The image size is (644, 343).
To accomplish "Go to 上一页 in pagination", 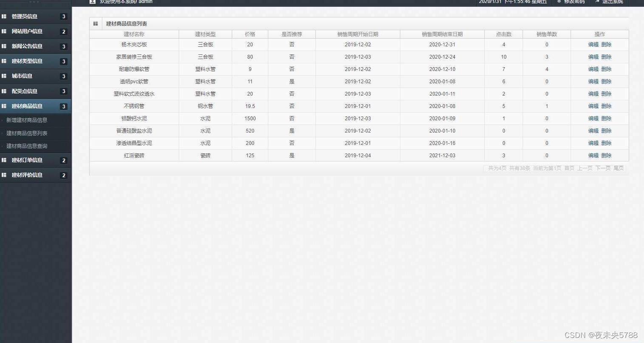I will 585,168.
